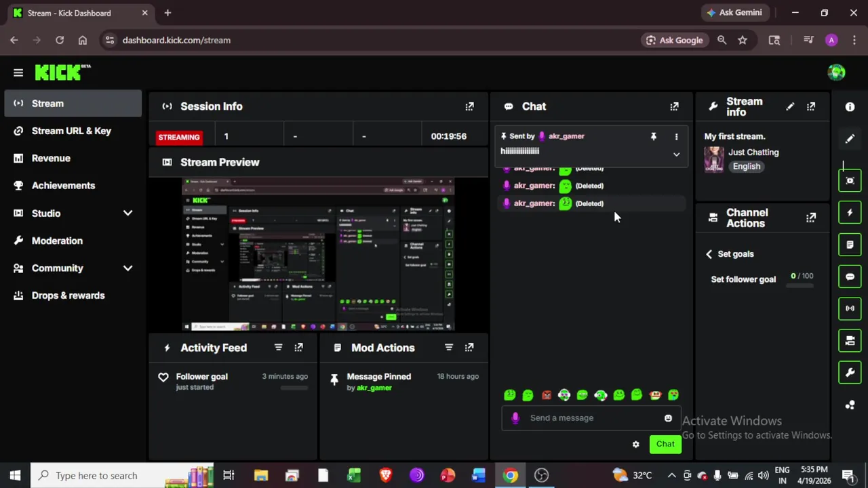Click the 00:19:56 stream timer

[449, 136]
